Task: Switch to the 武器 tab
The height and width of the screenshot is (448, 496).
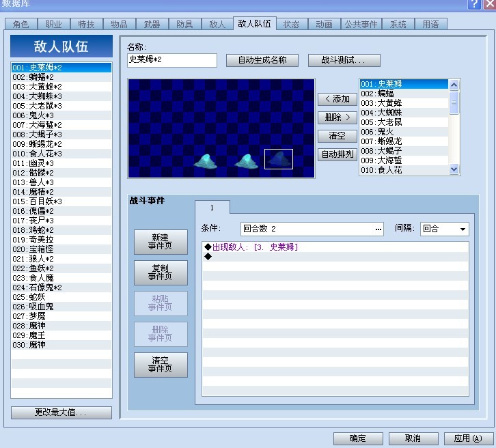Action: click(152, 24)
